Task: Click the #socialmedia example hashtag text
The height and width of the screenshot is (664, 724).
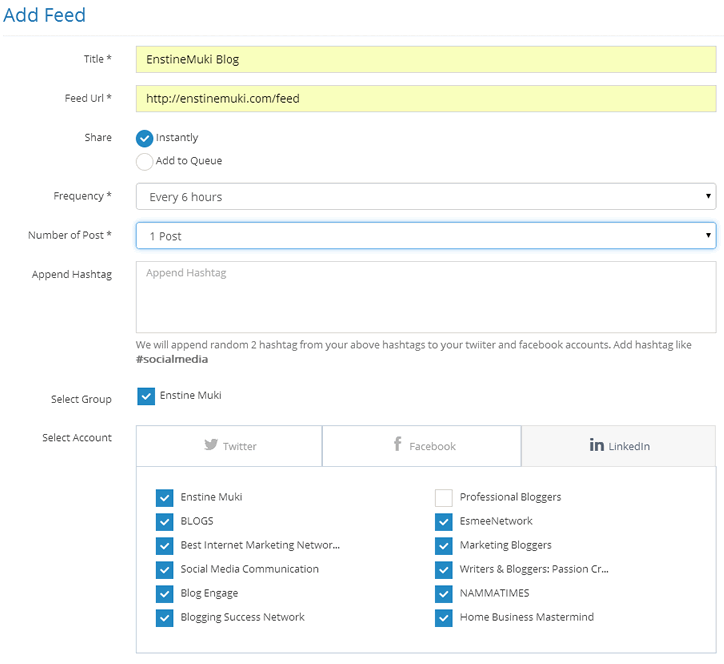Action: [172, 359]
